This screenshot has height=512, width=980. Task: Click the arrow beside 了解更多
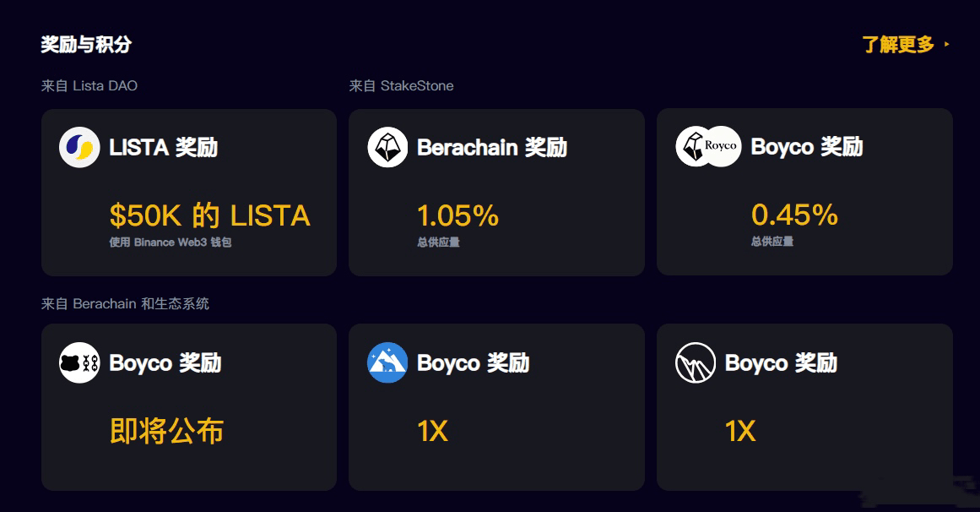[x=947, y=44]
